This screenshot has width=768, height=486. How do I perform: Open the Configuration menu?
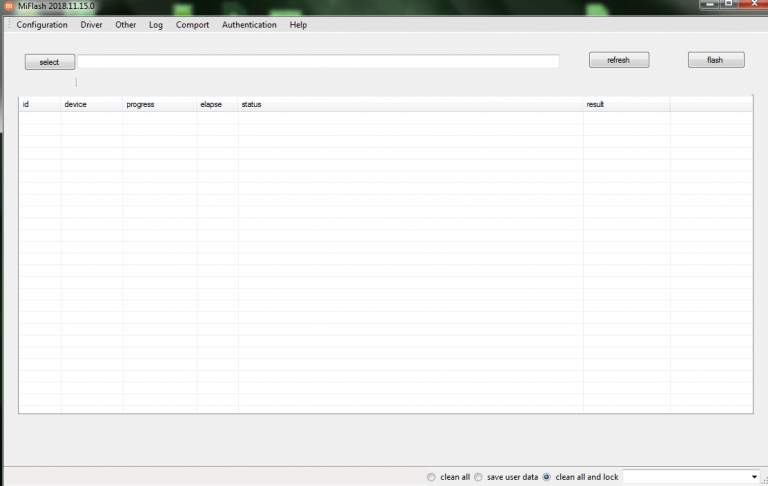tap(42, 25)
